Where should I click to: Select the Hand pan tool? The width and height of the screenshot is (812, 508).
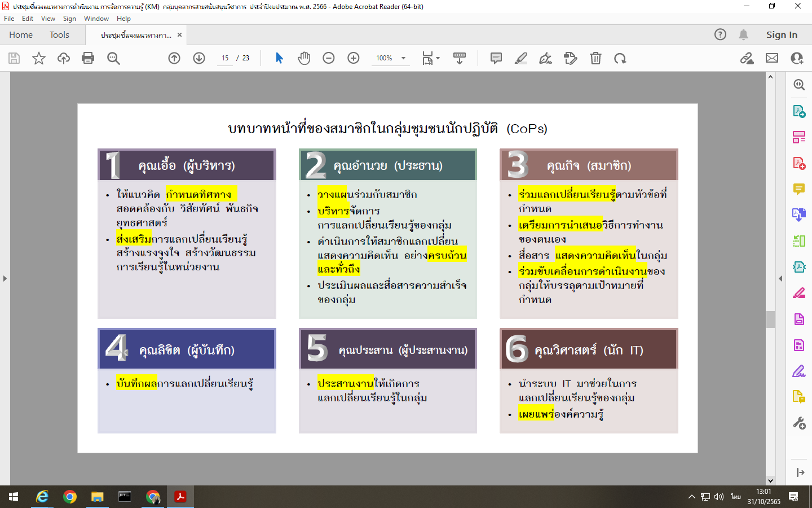pyautogui.click(x=304, y=58)
